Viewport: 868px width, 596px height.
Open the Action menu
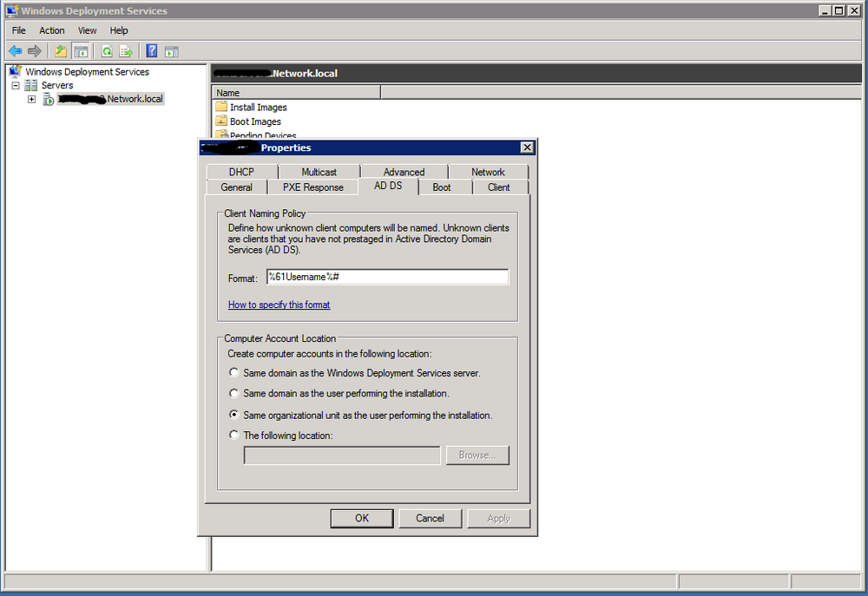point(51,30)
